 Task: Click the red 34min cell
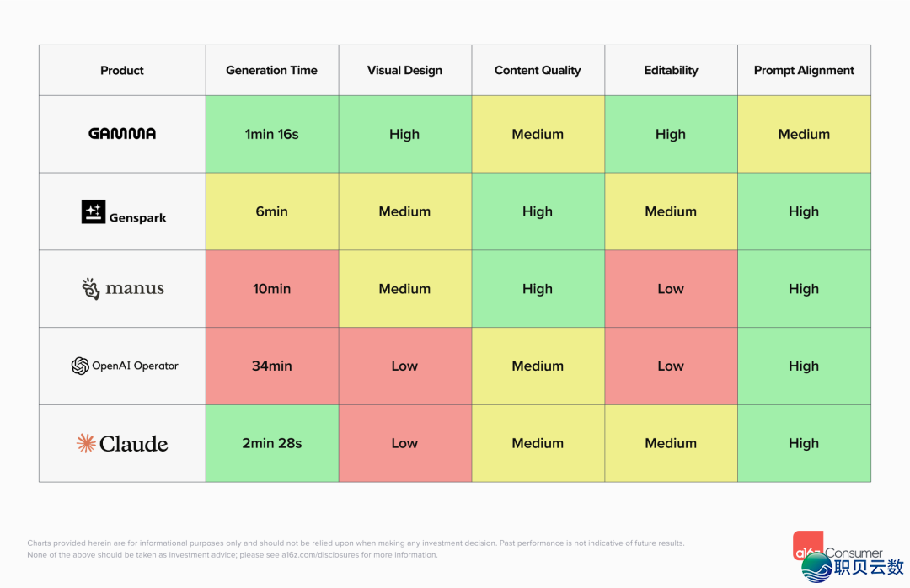[x=271, y=366]
